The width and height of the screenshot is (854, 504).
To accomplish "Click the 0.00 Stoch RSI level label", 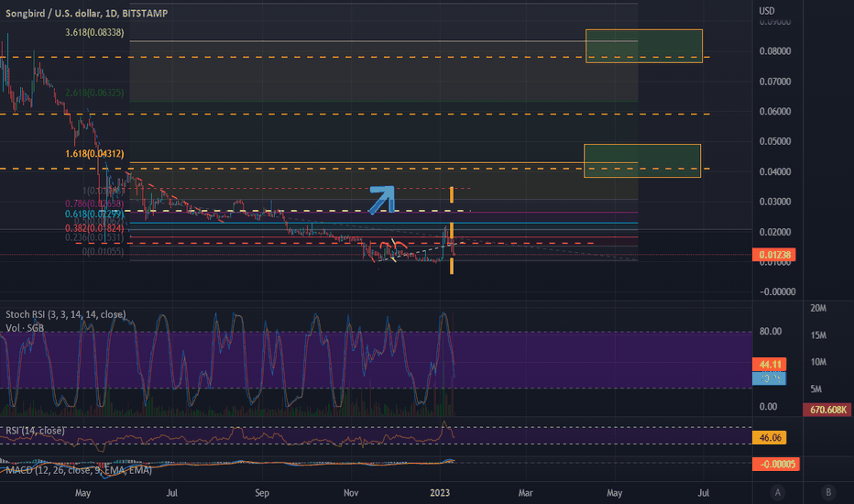I will (x=768, y=407).
